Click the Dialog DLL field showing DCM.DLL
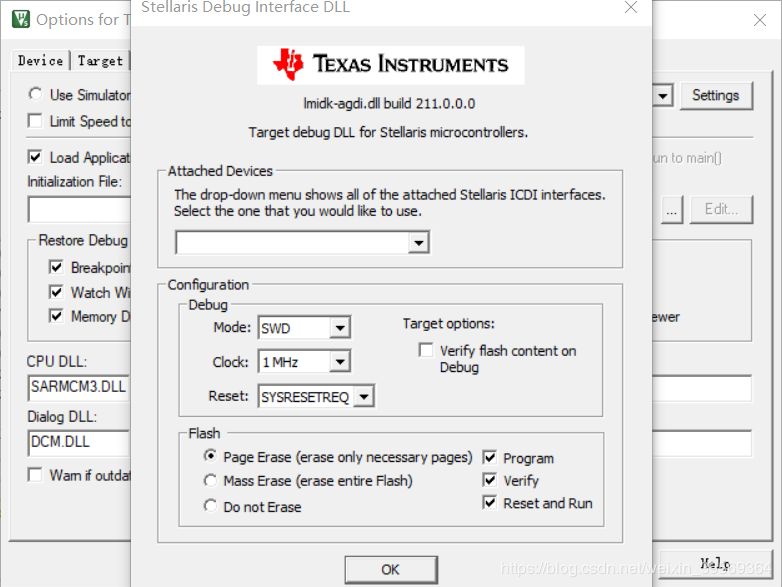 pos(79,443)
